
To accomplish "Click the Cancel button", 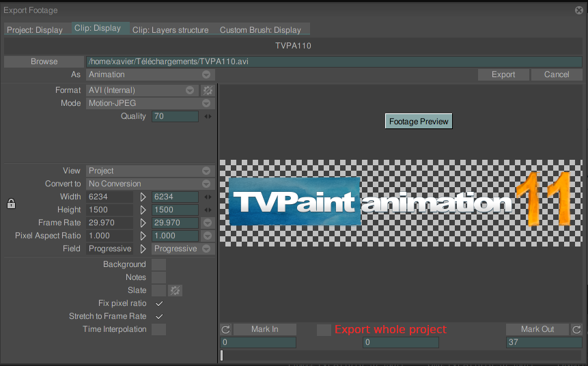I will (x=557, y=74).
